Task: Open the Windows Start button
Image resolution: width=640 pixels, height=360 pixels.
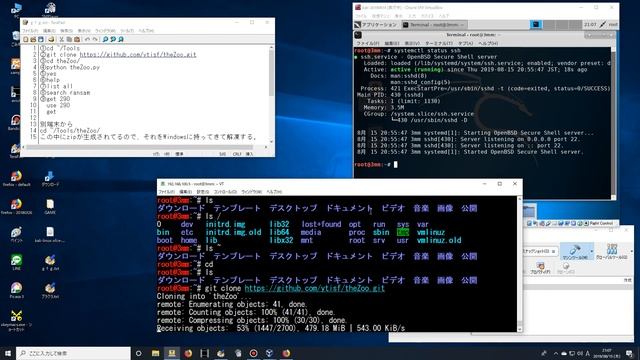Action: click(8, 353)
